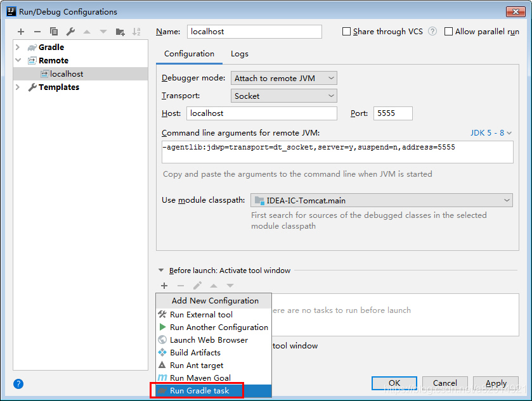The height and width of the screenshot is (401, 532).
Task: Click the Host input field
Action: (262, 113)
